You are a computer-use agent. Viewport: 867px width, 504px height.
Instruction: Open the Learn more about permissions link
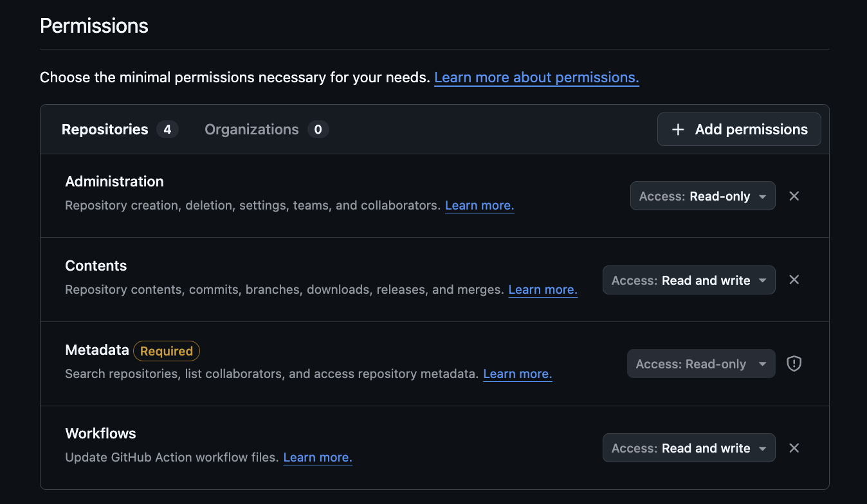pos(536,77)
